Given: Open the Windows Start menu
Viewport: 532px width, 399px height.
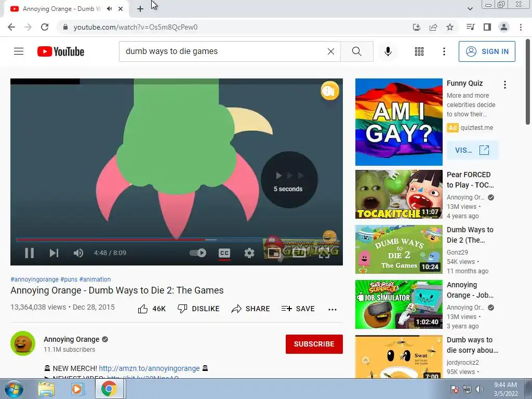Looking at the screenshot, I should (14, 389).
